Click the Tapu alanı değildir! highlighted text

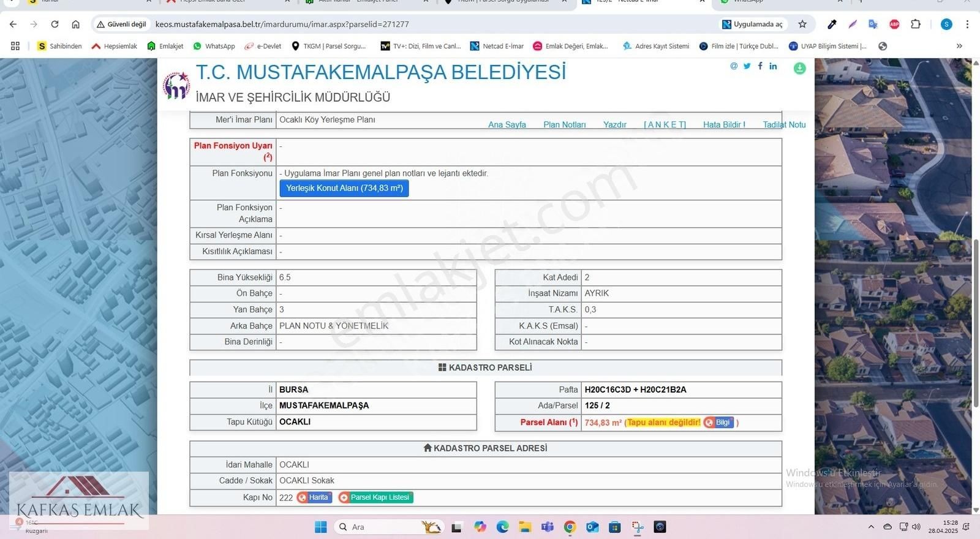pos(664,422)
